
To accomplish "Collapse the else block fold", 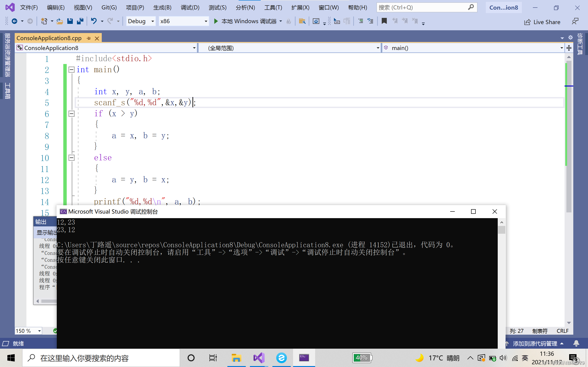I will pyautogui.click(x=71, y=158).
